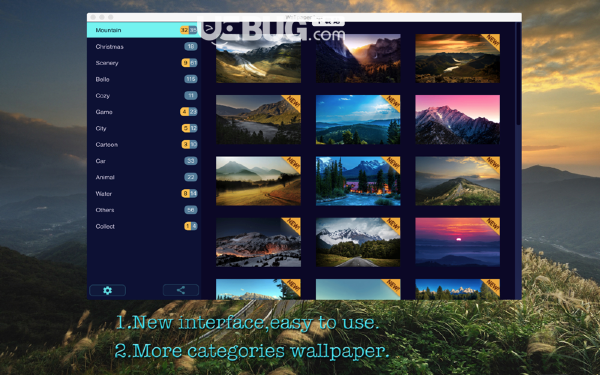Viewport: 600px width, 375px height.
Task: Choose straight road toward snowy peaks wallpaper
Action: [358, 242]
